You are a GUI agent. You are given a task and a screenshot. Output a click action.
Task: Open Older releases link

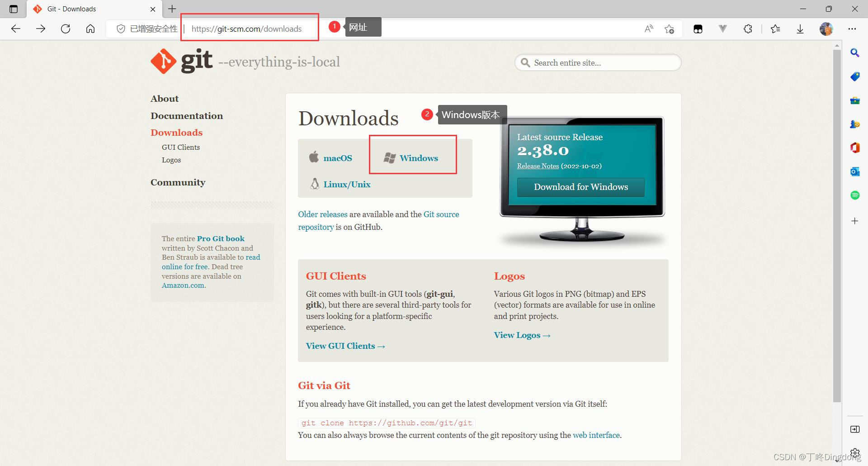click(323, 214)
